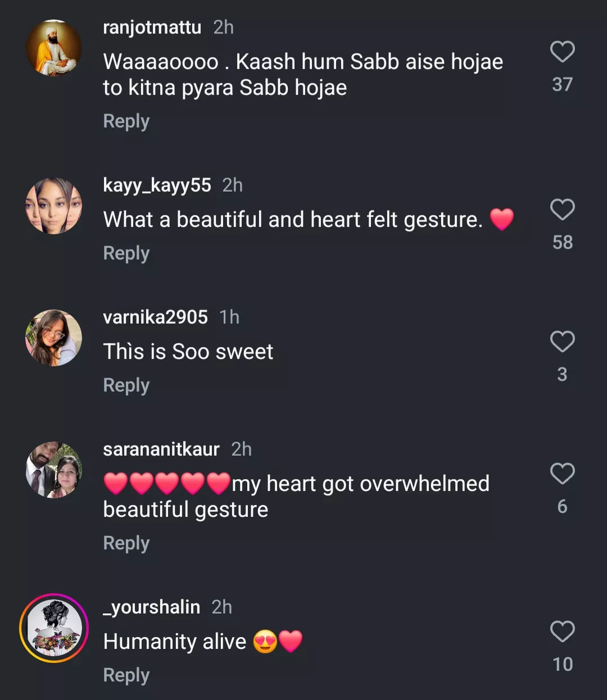Visit sarananitkaur's profile via username
Viewport: 607px width, 700px height.
pyautogui.click(x=161, y=449)
